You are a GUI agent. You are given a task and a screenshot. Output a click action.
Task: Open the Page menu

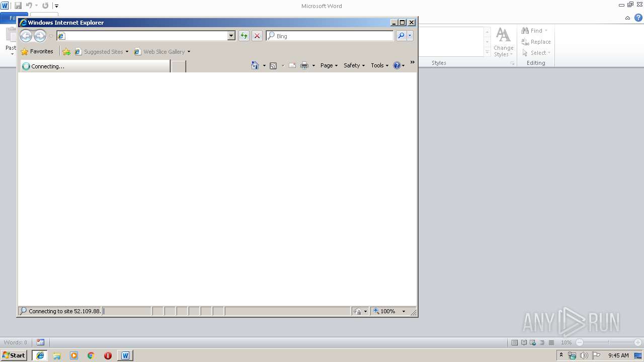[x=329, y=65]
